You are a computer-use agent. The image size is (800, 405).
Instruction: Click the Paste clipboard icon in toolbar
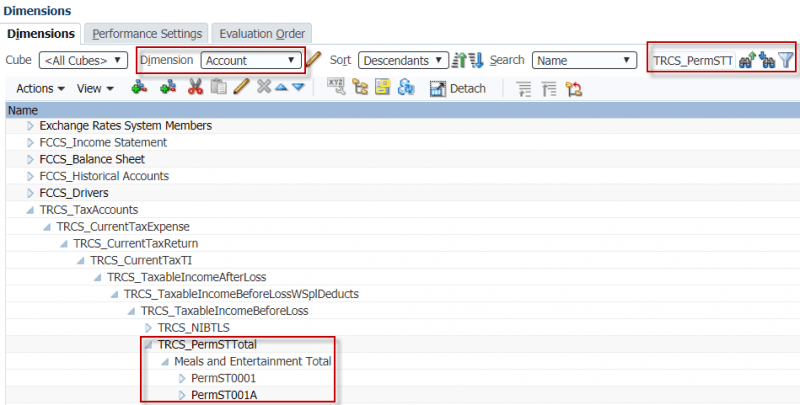218,88
